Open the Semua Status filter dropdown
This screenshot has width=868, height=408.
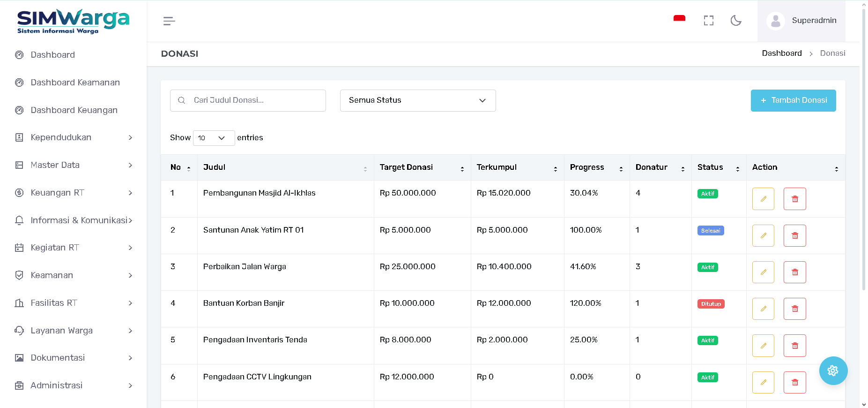[x=417, y=100]
